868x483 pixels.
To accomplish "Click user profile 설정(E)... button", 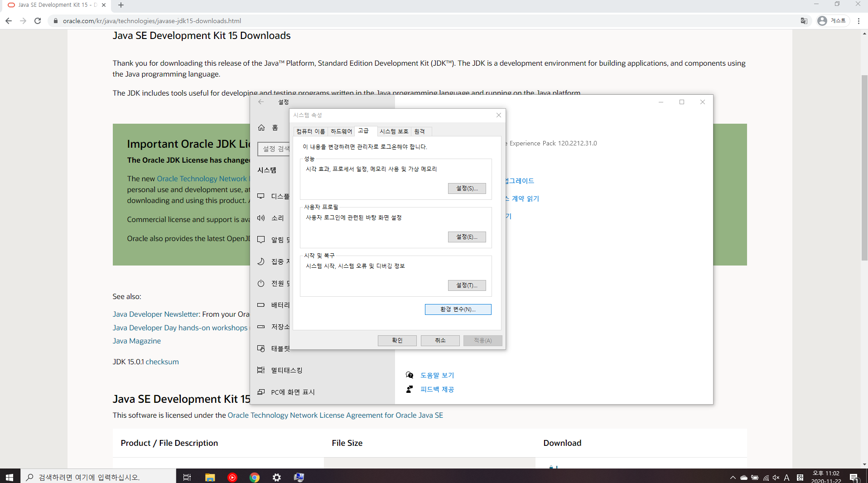I will point(467,237).
